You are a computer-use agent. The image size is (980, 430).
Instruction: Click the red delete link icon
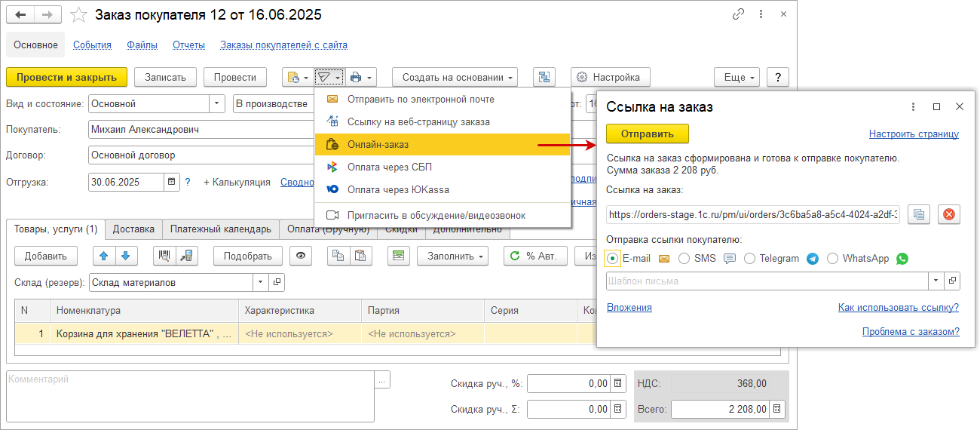[x=948, y=214]
